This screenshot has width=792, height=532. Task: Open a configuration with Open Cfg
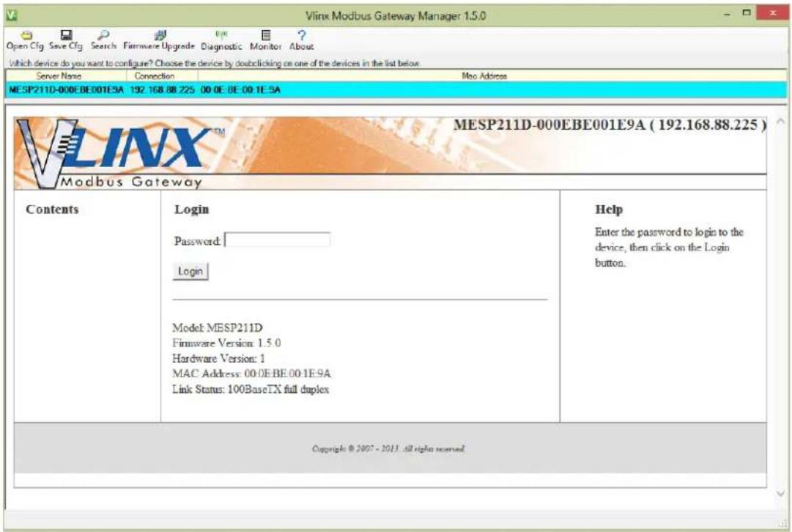tap(25, 40)
